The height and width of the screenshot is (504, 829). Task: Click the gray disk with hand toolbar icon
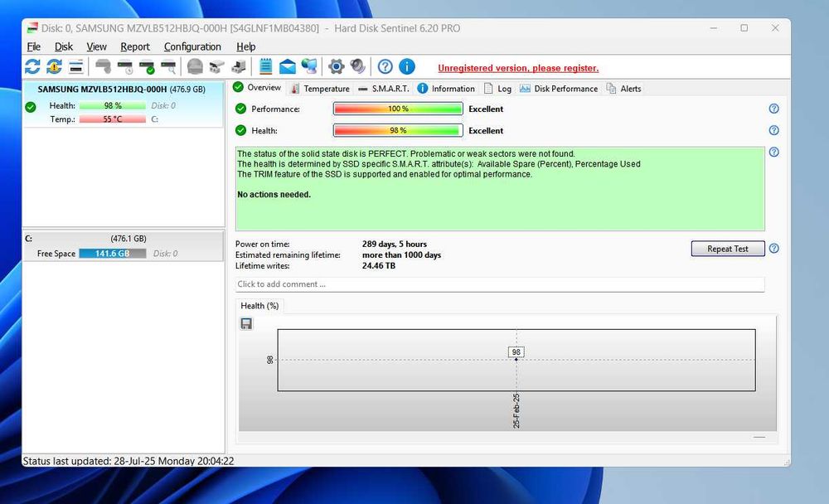103,66
